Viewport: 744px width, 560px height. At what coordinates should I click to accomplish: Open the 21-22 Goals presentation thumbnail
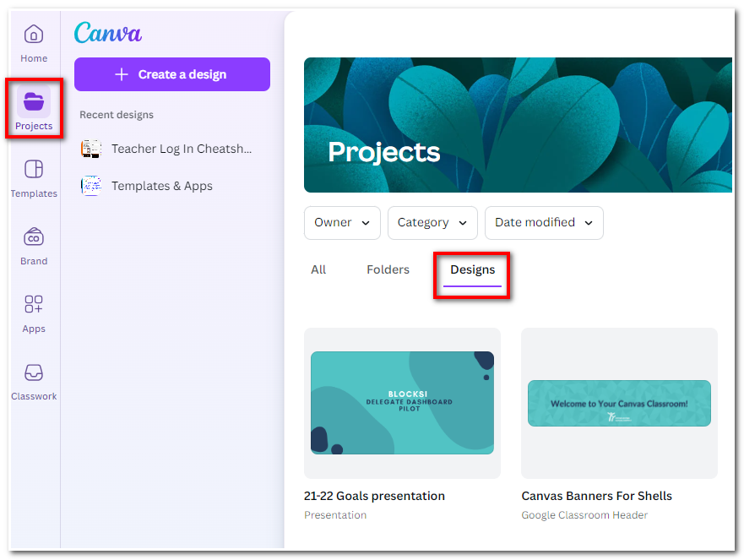(x=402, y=403)
